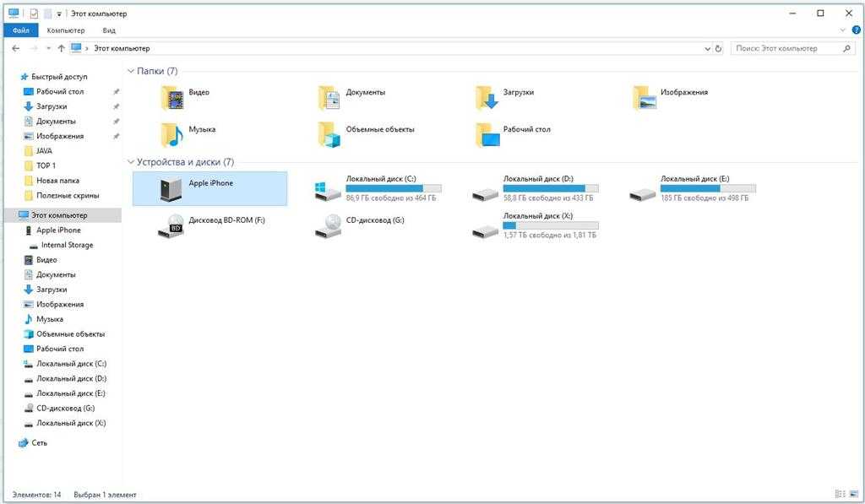Select Локальный диск (D:) in navigation pane

click(71, 379)
